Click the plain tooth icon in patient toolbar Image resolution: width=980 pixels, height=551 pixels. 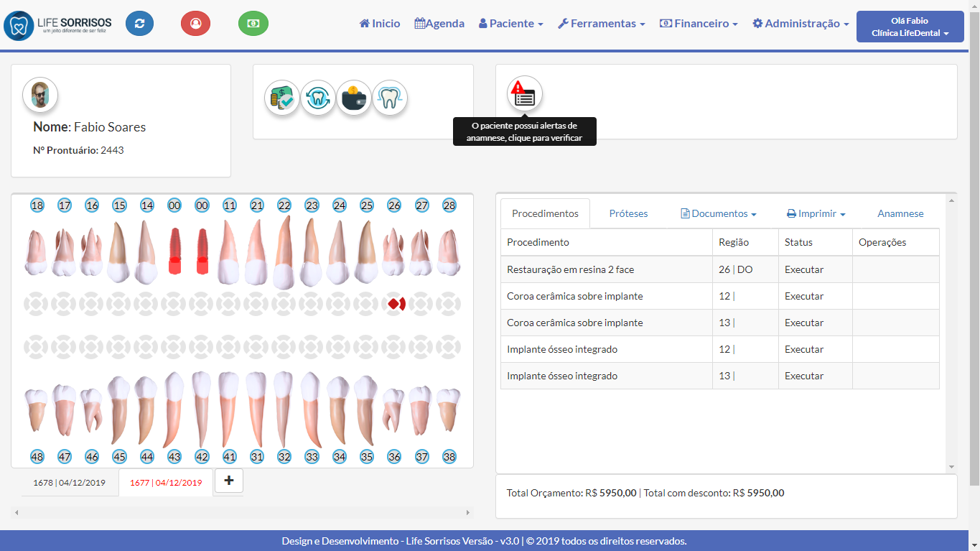pos(390,98)
